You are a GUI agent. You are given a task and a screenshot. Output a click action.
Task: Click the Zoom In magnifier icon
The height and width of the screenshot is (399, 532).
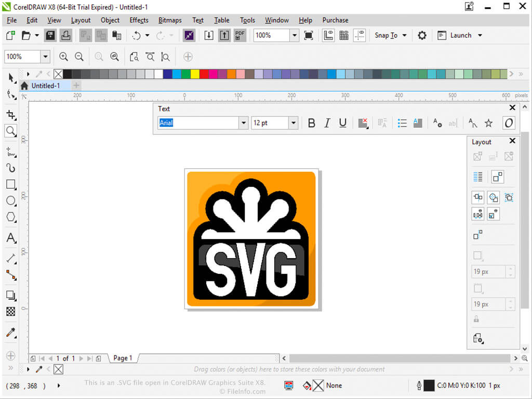[x=63, y=57]
